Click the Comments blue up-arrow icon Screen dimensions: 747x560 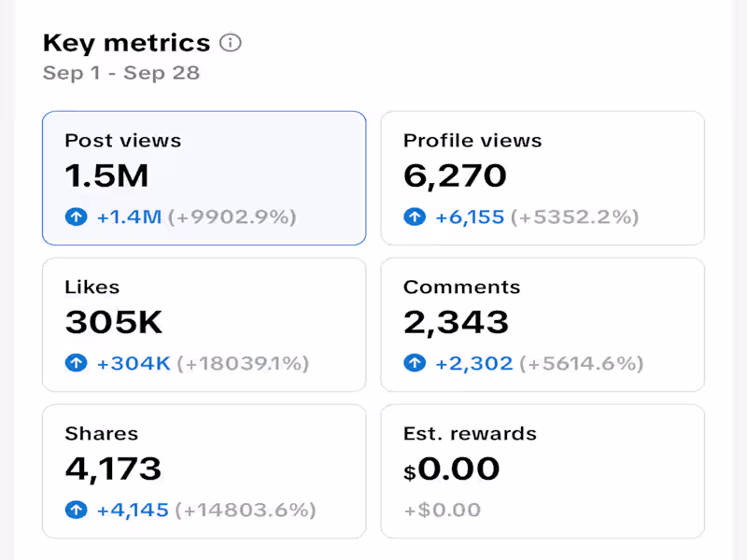[415, 363]
